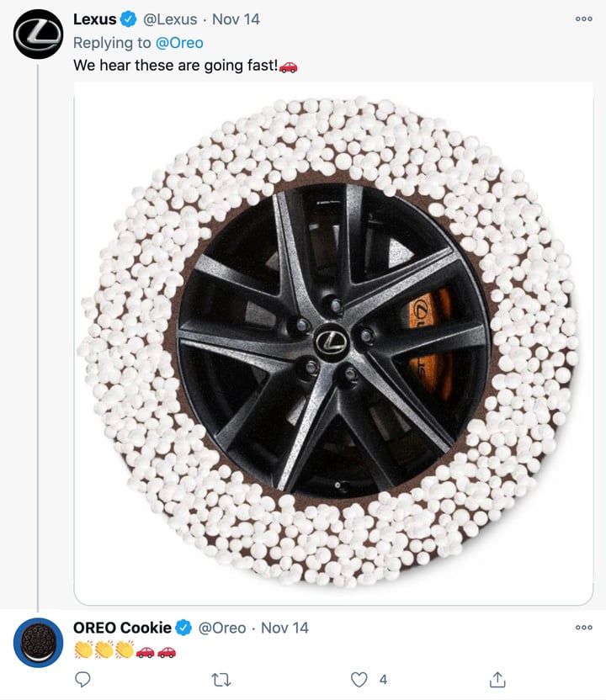The image size is (606, 700).
Task: Click the Nov 14 timestamp on Lexus tweet
Action: pos(237,19)
